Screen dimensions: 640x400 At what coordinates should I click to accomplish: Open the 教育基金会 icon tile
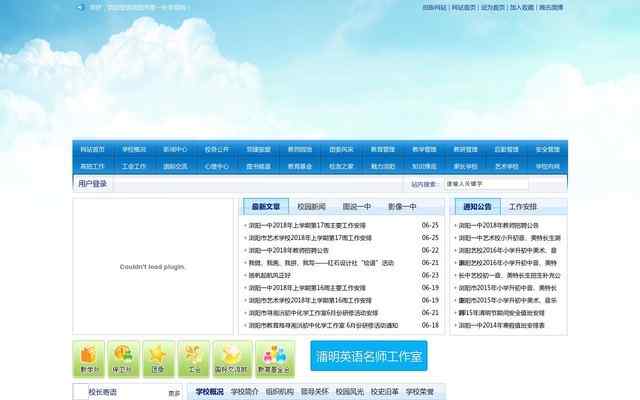(275, 357)
